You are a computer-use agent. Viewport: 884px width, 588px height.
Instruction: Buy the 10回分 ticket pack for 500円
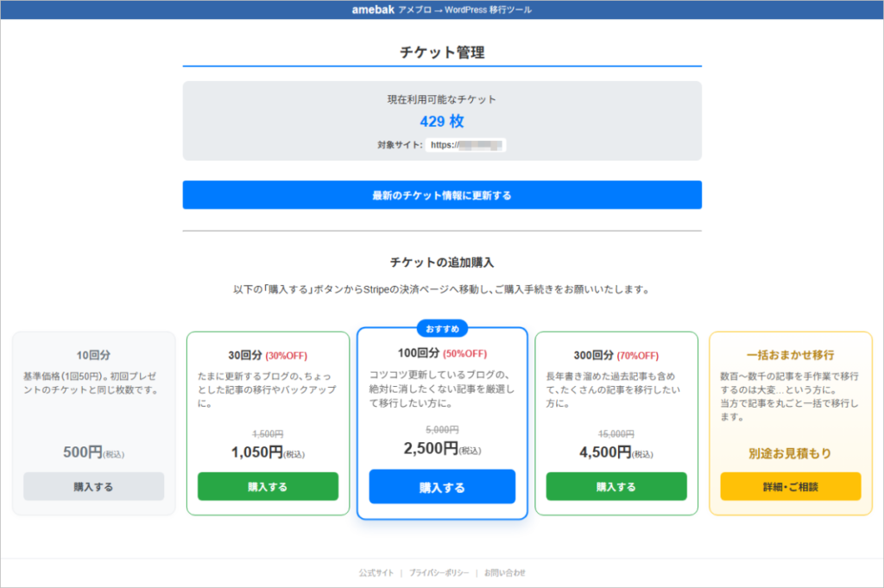point(93,486)
